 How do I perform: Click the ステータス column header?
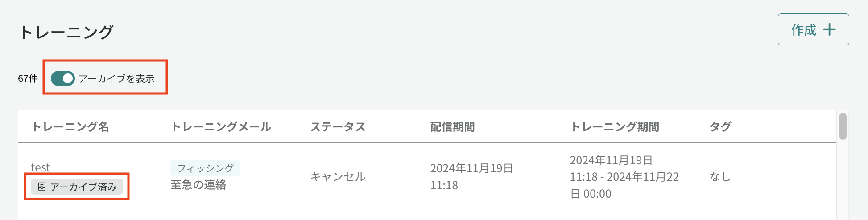click(x=338, y=127)
